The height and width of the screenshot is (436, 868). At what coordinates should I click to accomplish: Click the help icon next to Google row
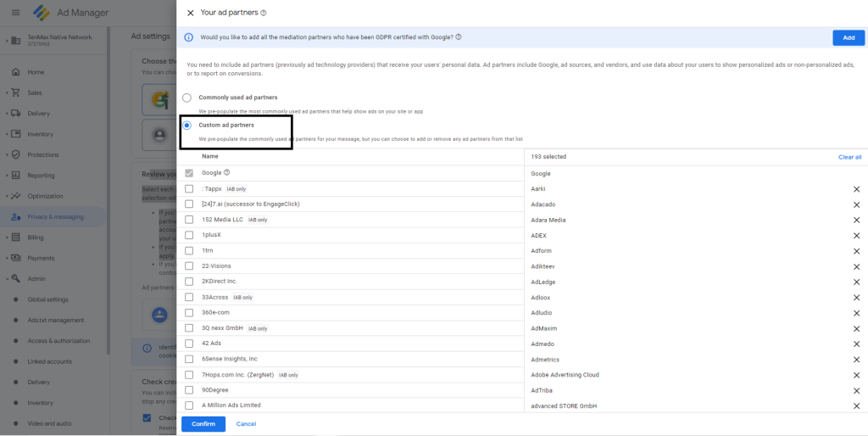click(x=227, y=173)
